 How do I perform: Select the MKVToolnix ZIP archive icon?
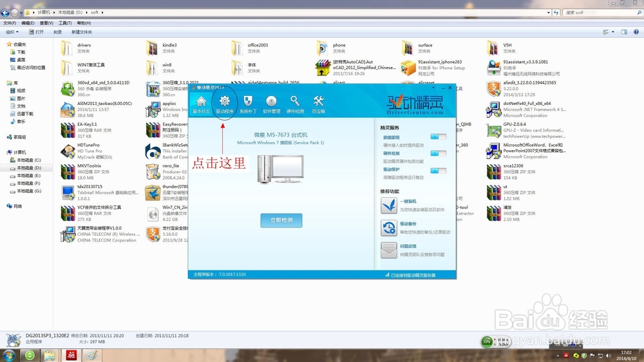(x=68, y=172)
